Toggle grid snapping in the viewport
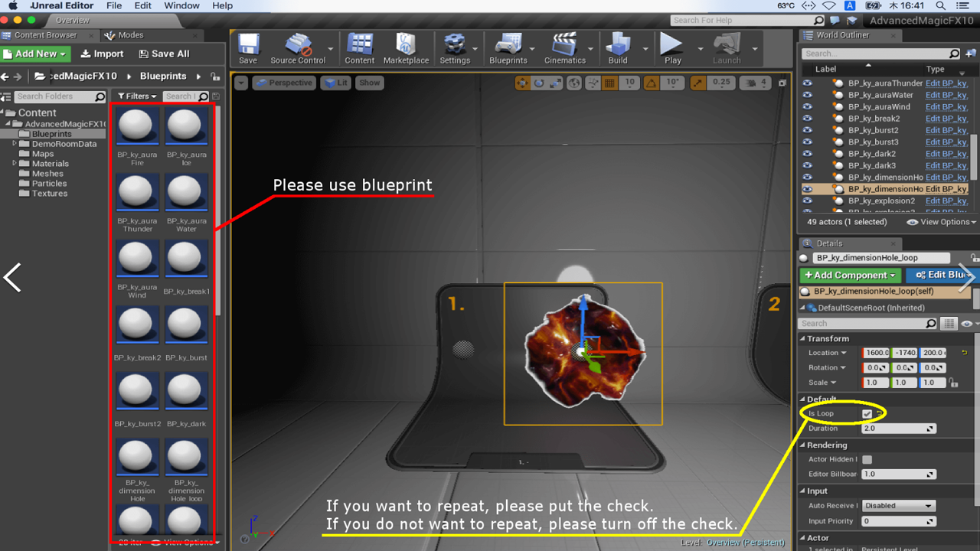 (610, 83)
